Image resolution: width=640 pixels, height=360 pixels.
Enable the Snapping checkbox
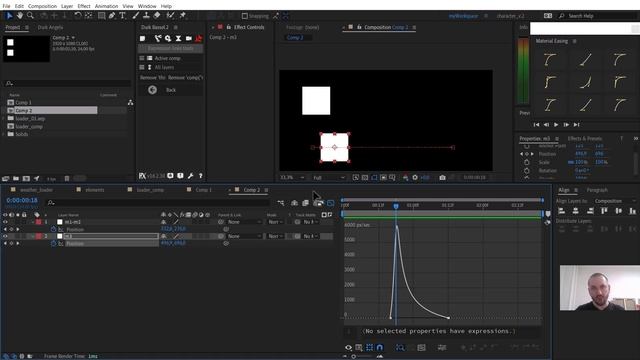coord(244,16)
